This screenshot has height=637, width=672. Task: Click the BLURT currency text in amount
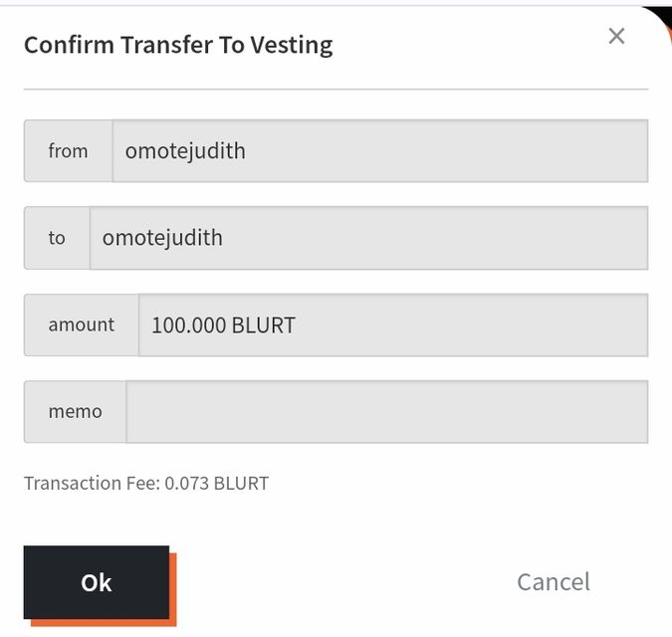264,324
